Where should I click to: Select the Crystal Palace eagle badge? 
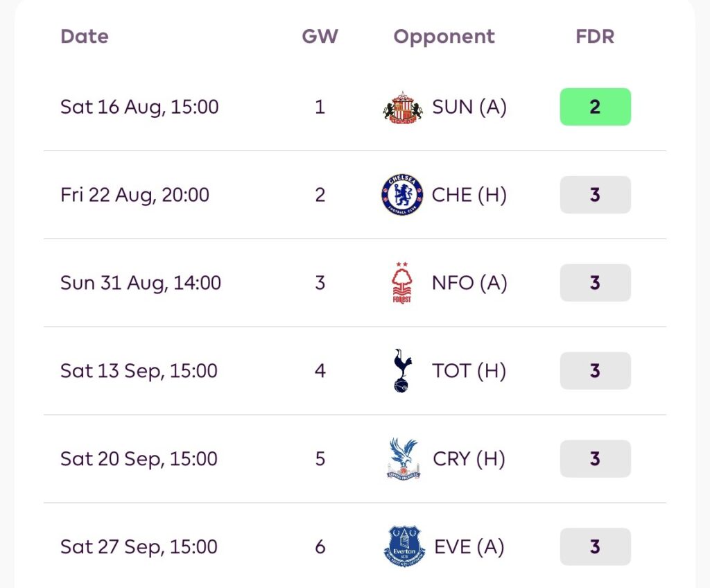click(x=403, y=458)
